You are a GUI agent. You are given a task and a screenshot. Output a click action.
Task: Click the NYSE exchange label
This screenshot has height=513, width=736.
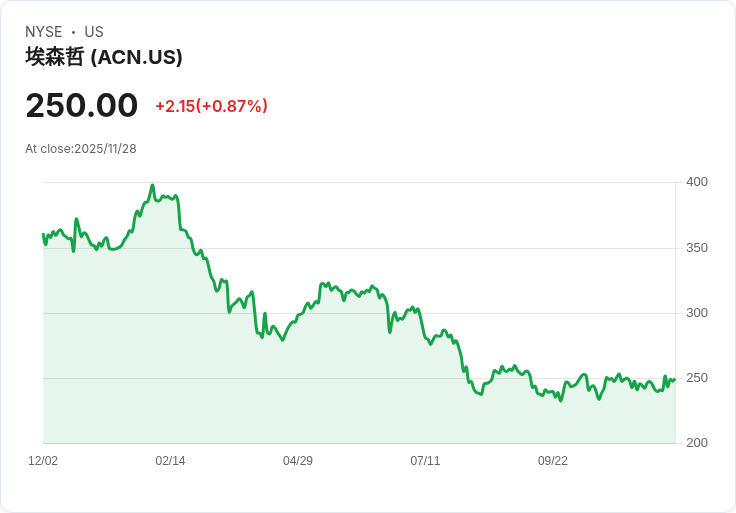click(44, 32)
